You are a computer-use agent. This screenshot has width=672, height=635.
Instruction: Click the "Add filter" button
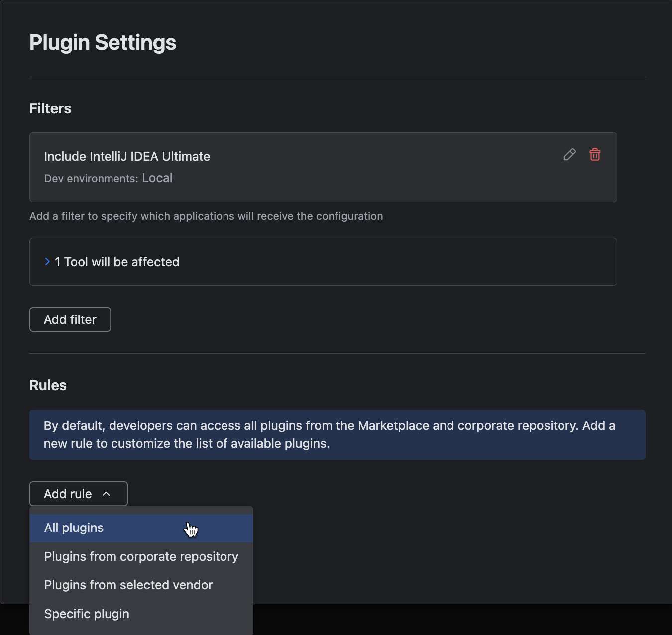pos(70,319)
